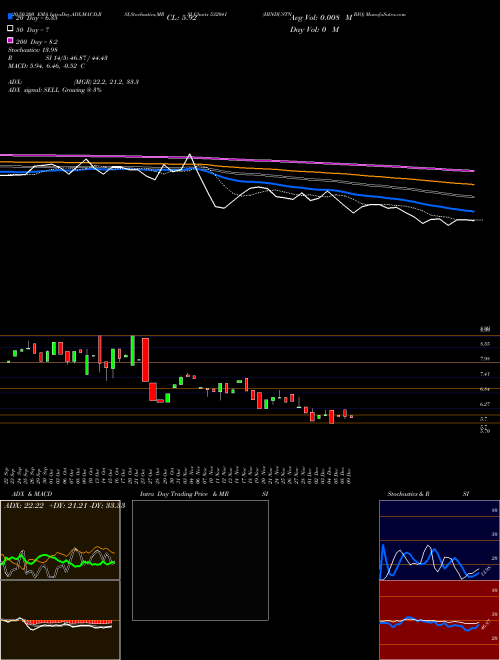Click the 7.41 price axis label

(485, 374)
